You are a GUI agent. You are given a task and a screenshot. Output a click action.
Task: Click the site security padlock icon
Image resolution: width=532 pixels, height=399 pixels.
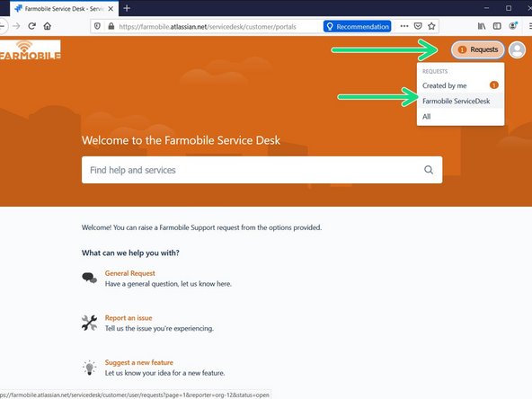pos(111,26)
